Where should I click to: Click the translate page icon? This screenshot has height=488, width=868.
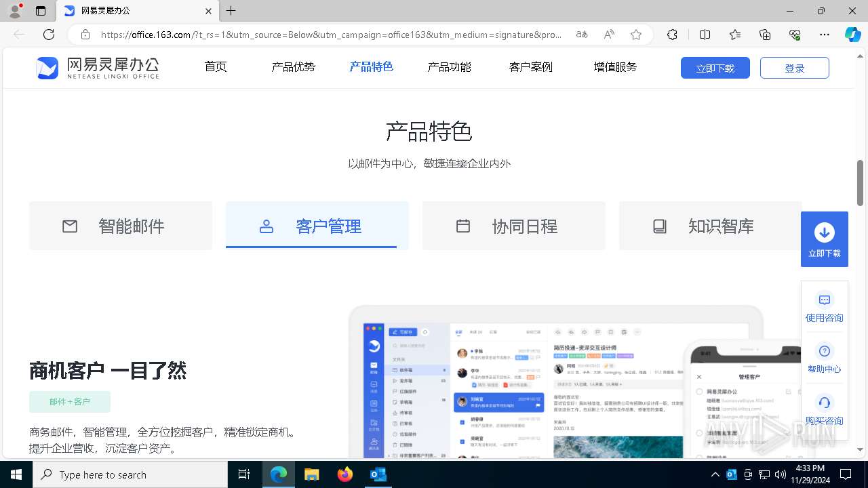pos(582,35)
